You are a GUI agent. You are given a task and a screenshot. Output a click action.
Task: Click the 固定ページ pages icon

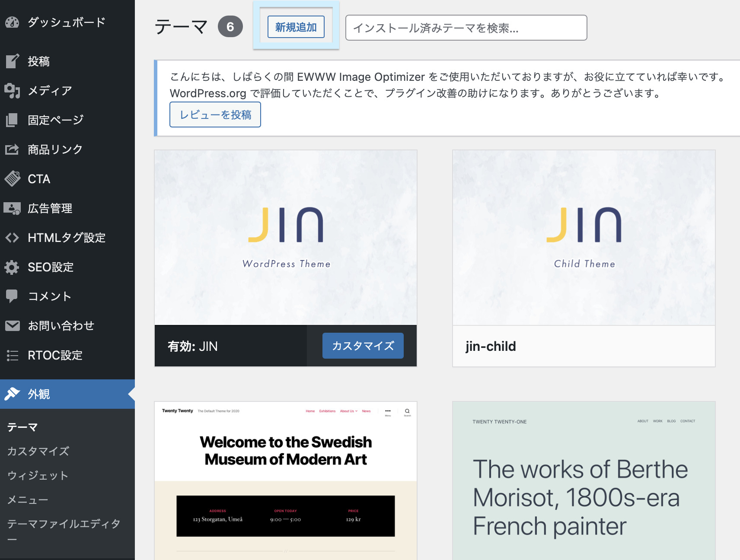(12, 120)
